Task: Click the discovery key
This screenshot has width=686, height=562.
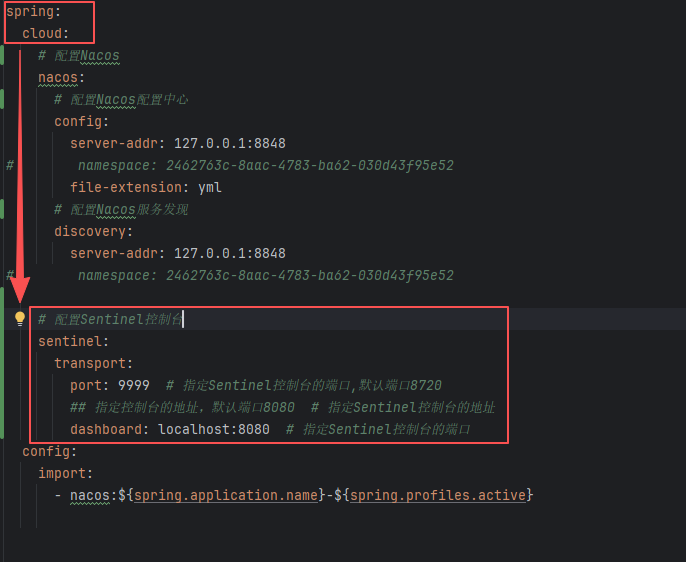Action: (x=90, y=231)
